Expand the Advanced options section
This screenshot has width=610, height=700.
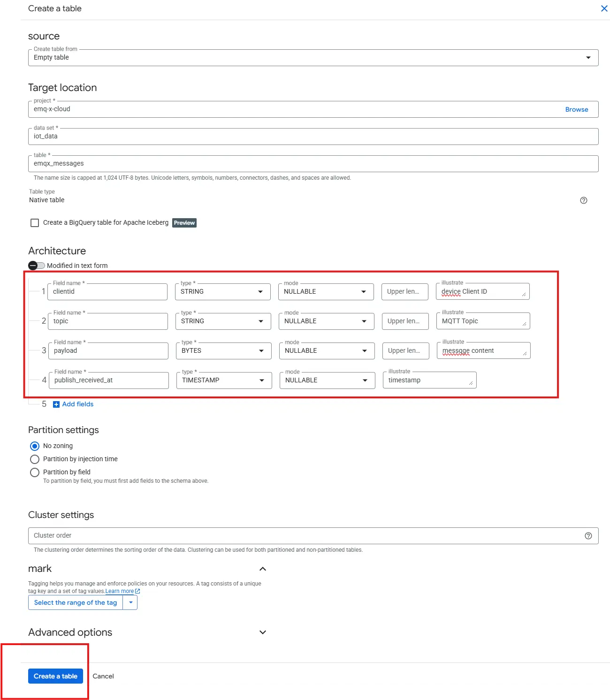coord(262,632)
